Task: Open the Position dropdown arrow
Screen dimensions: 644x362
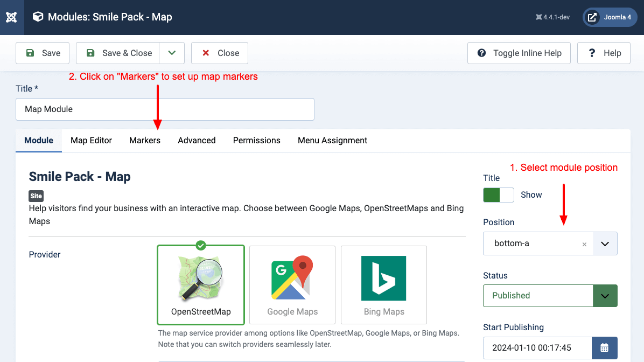Action: (x=605, y=243)
